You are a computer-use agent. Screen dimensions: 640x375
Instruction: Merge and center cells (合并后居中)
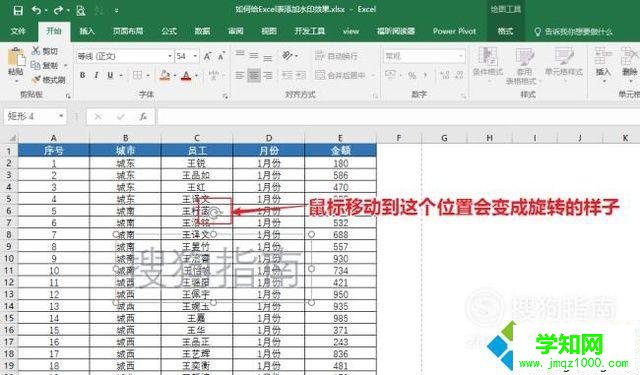[x=341, y=75]
